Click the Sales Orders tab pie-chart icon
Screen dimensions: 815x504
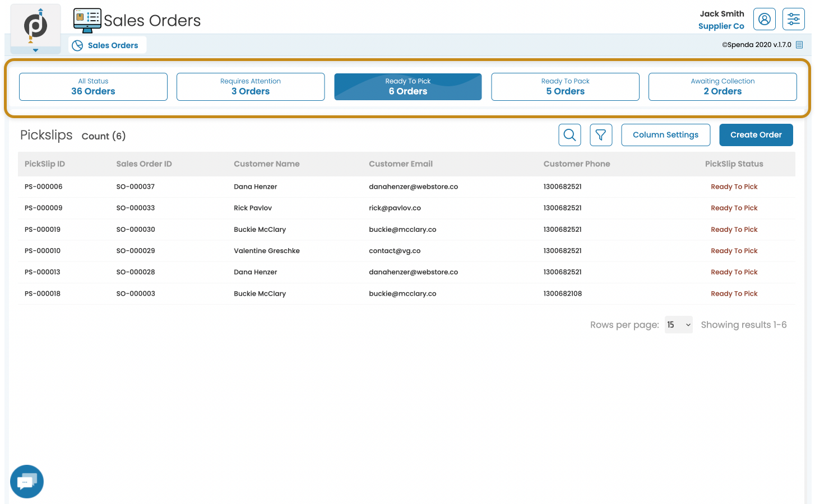[77, 45]
